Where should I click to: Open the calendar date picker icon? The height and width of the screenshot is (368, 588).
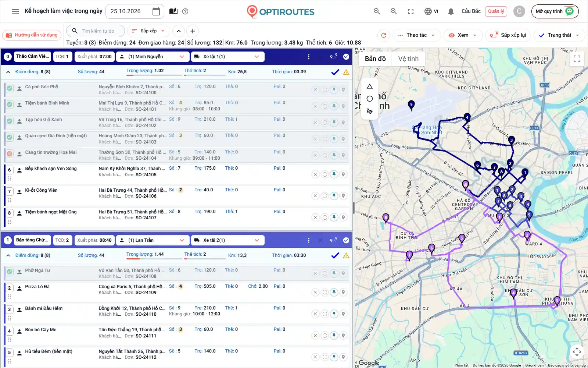coord(156,11)
